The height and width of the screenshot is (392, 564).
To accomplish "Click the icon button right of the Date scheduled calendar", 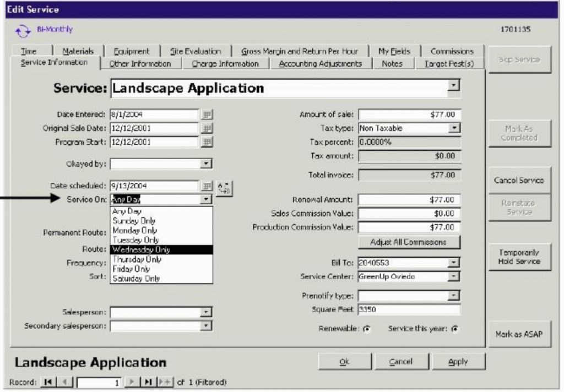I will click(x=224, y=187).
